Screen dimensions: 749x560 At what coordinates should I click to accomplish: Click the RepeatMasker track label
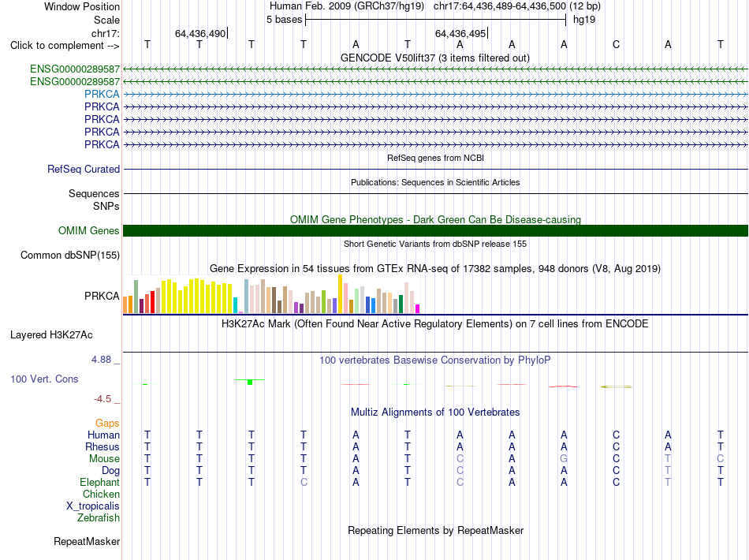pyautogui.click(x=87, y=541)
